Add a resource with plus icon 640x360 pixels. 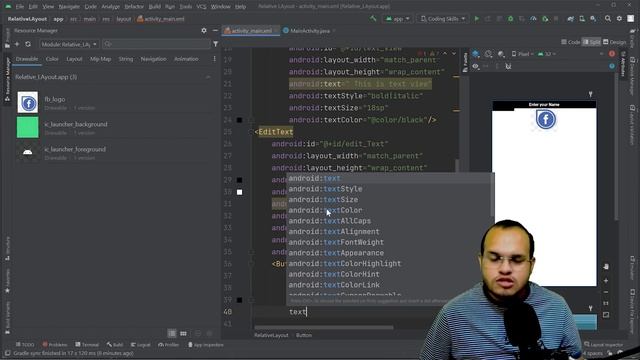(17, 44)
